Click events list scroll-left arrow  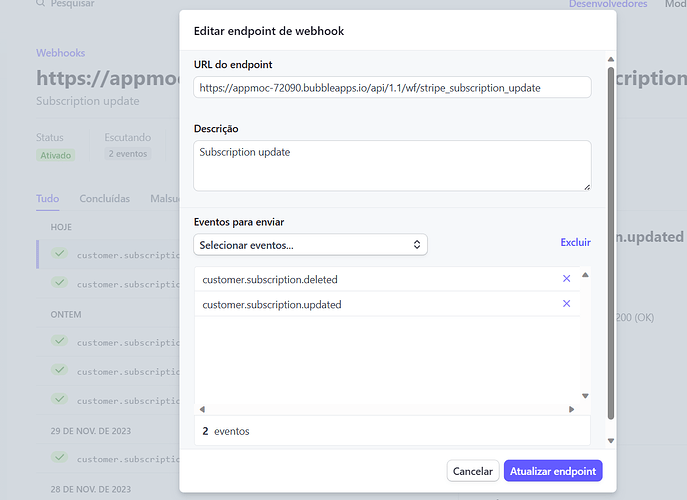(x=202, y=409)
